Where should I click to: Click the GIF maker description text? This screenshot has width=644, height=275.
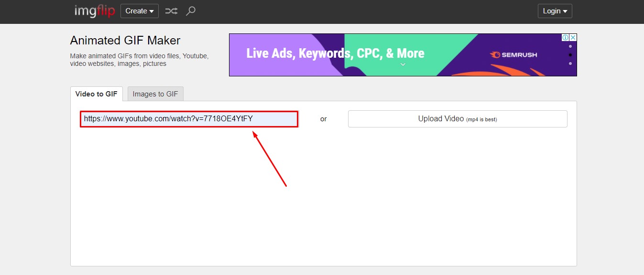click(x=139, y=60)
